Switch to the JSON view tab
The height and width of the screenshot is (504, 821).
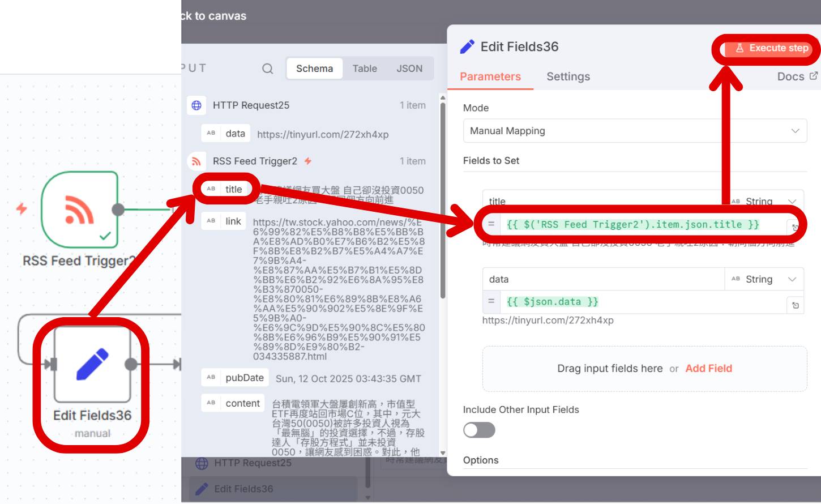(409, 69)
